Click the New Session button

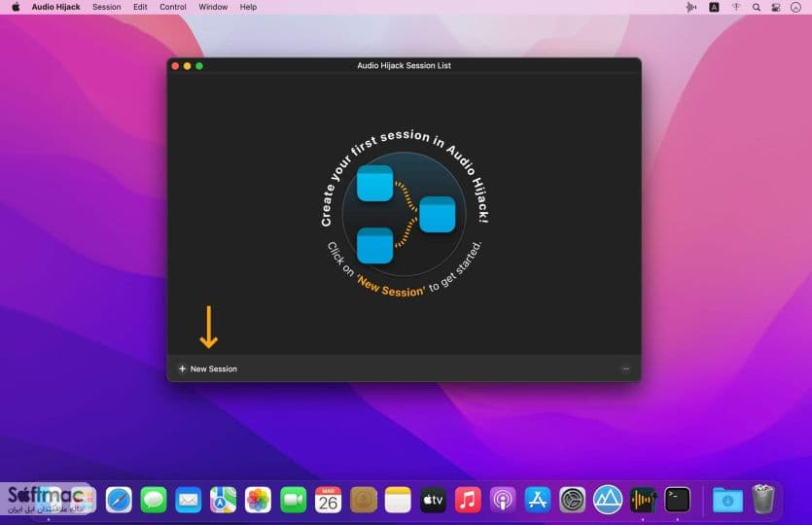point(208,368)
